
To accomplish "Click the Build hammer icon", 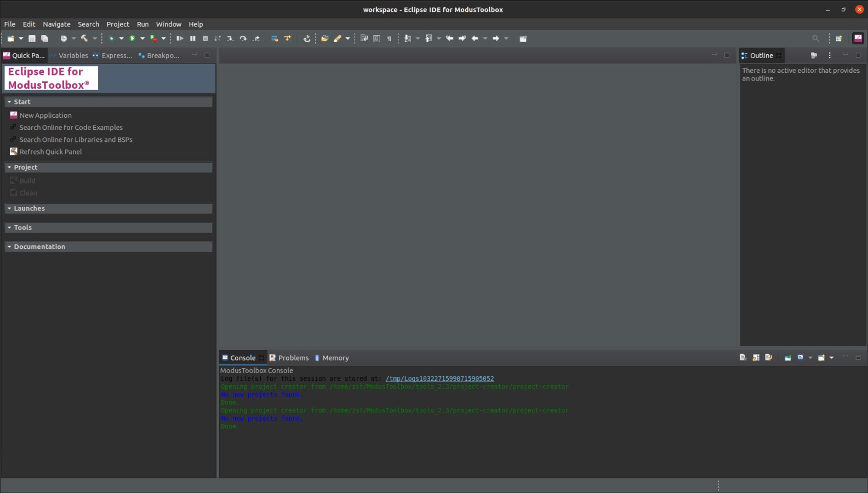I will pyautogui.click(x=84, y=39).
